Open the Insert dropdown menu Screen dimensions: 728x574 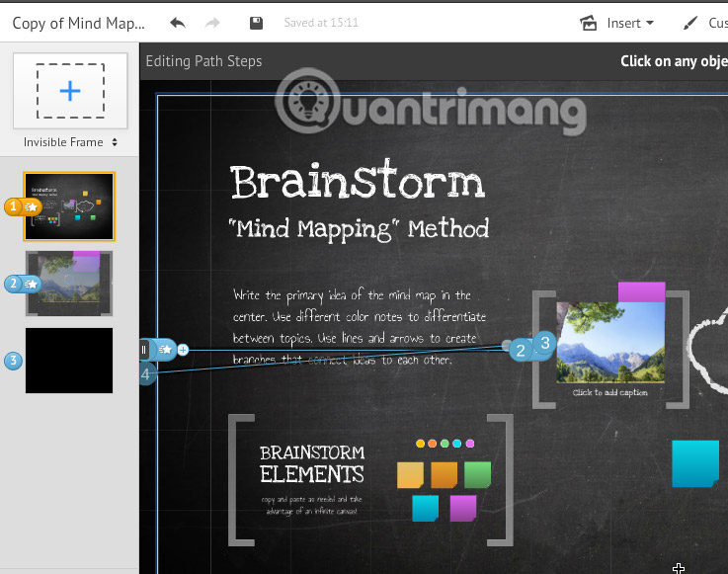coord(630,23)
